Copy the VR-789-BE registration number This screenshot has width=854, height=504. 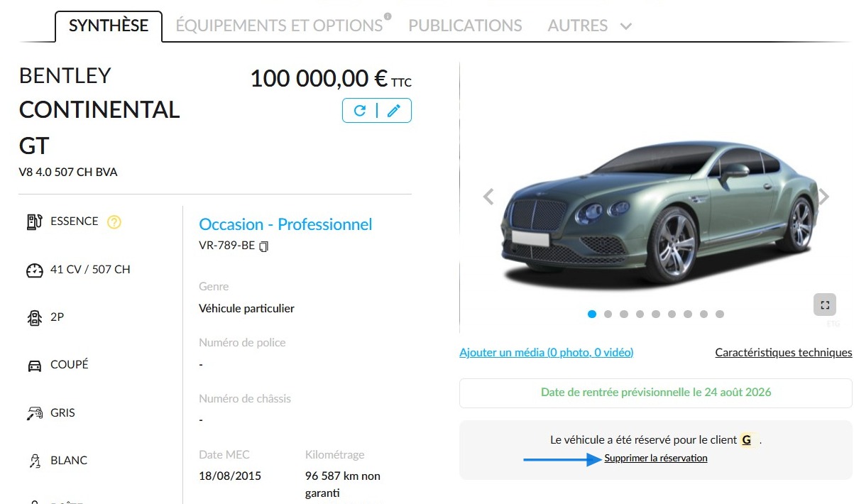[264, 247]
